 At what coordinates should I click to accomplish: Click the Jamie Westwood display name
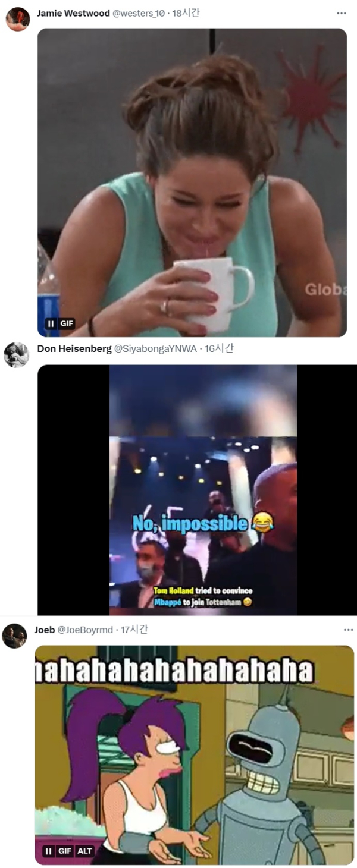coord(73,13)
